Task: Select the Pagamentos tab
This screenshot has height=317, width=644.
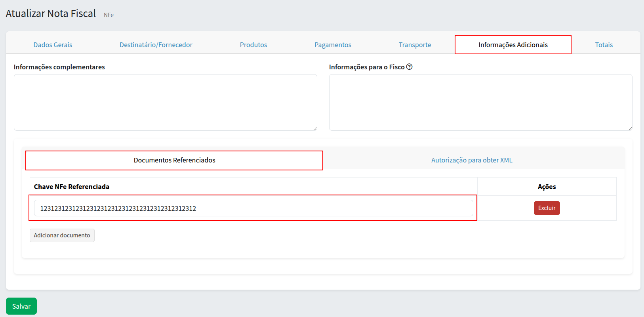Action: 333,45
